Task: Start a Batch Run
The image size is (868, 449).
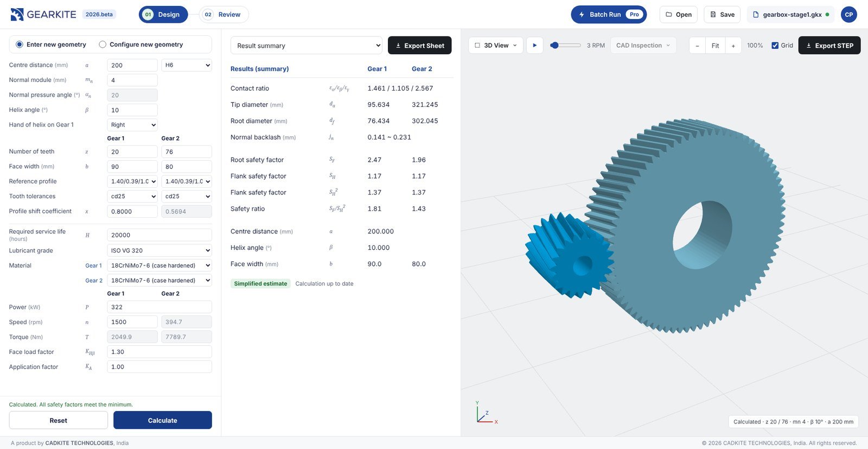Action: [609, 15]
